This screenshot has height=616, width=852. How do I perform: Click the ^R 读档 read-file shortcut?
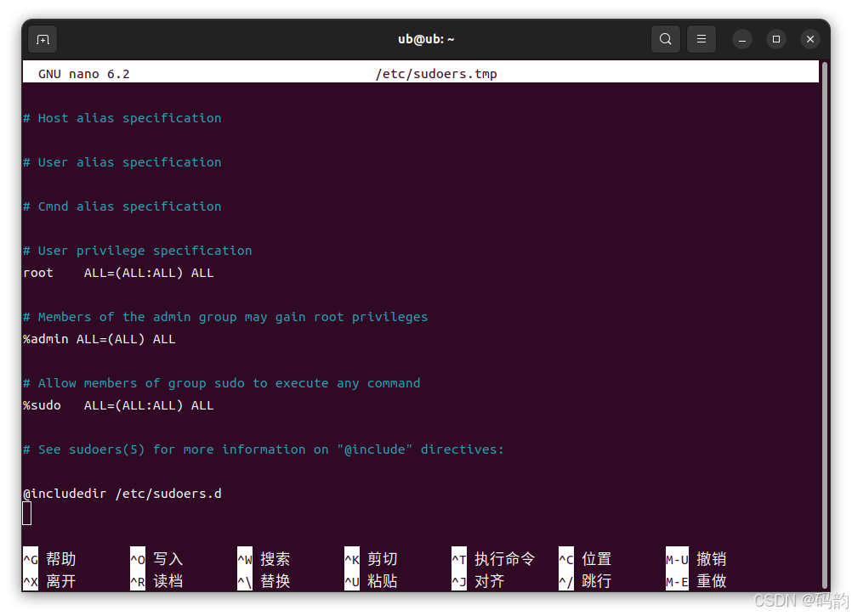pos(156,581)
